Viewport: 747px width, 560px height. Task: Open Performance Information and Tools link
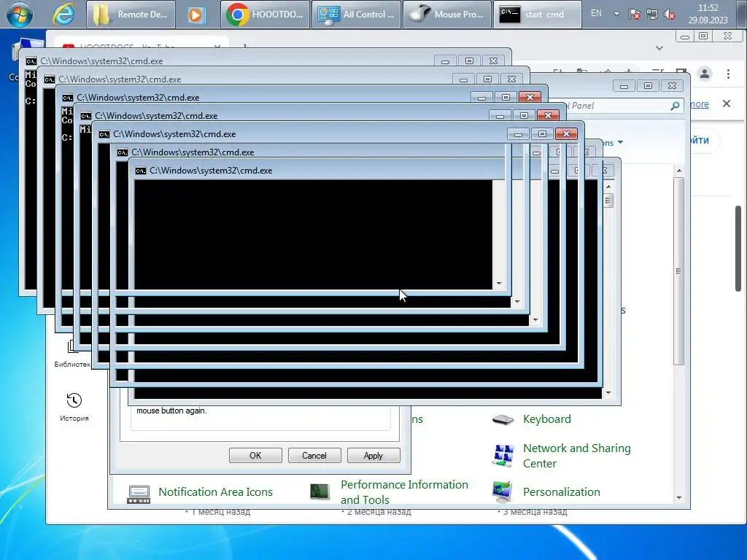point(404,492)
